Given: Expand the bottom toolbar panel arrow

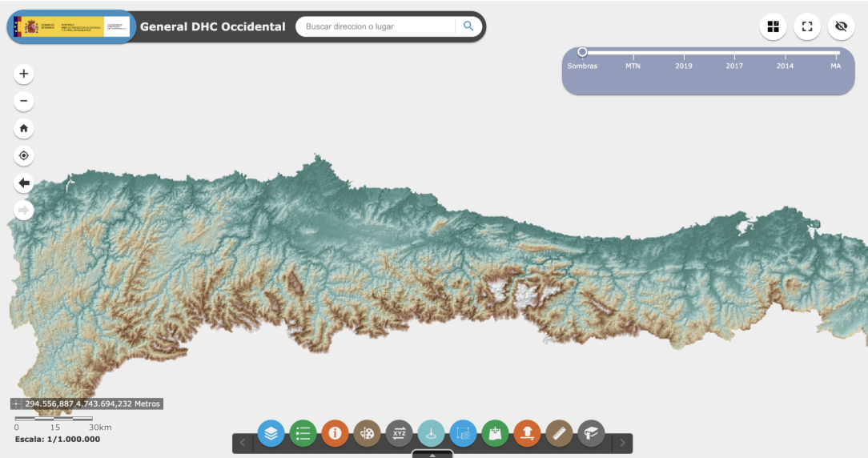Looking at the screenshot, I should [x=432, y=455].
